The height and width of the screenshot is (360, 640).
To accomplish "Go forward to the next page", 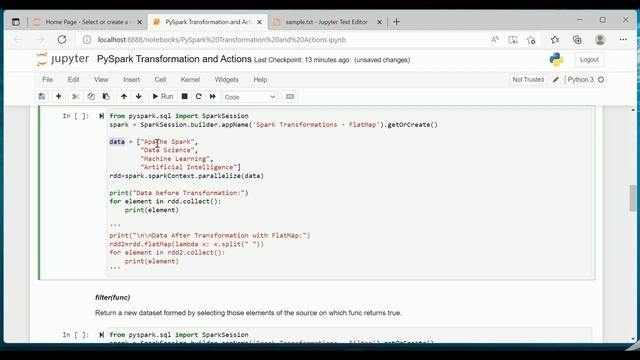I will click(40, 40).
